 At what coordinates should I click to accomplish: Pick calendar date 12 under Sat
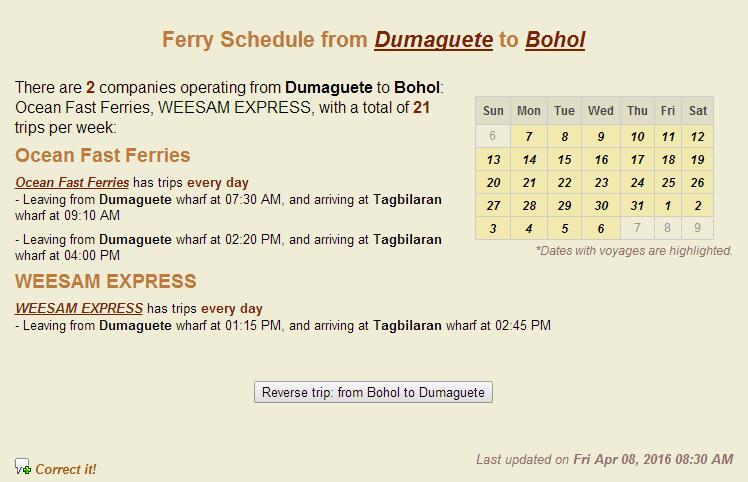pos(697,136)
